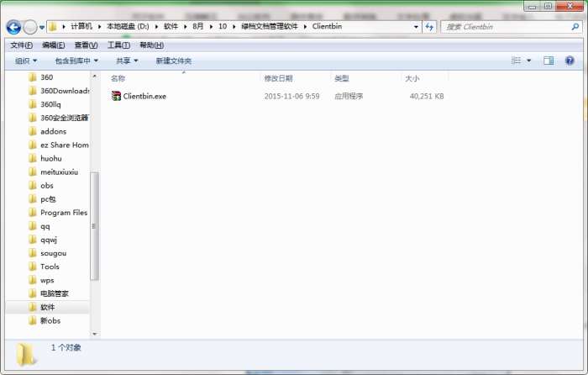
Task: Click the navigation pane scrollbar thumb
Action: (x=94, y=226)
